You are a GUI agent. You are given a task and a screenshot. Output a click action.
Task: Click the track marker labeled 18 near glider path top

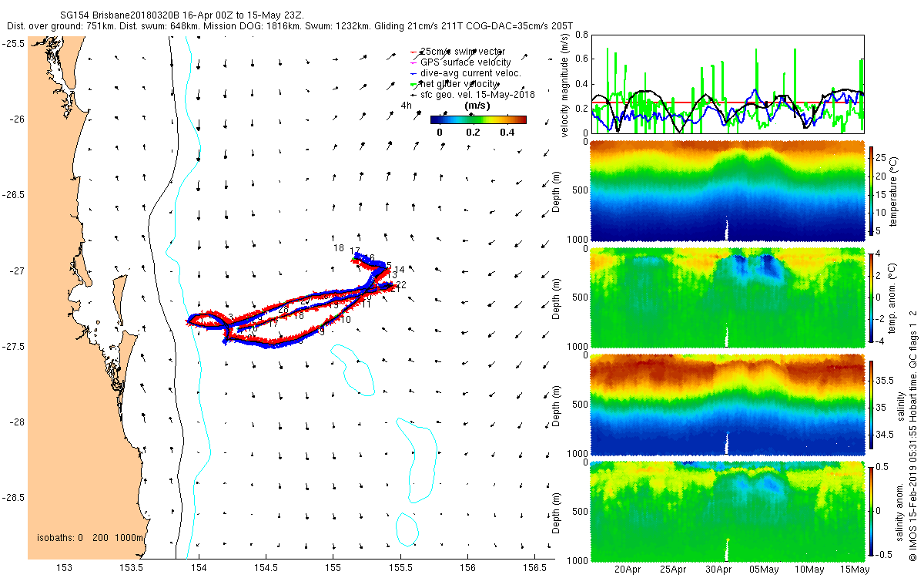(339, 248)
